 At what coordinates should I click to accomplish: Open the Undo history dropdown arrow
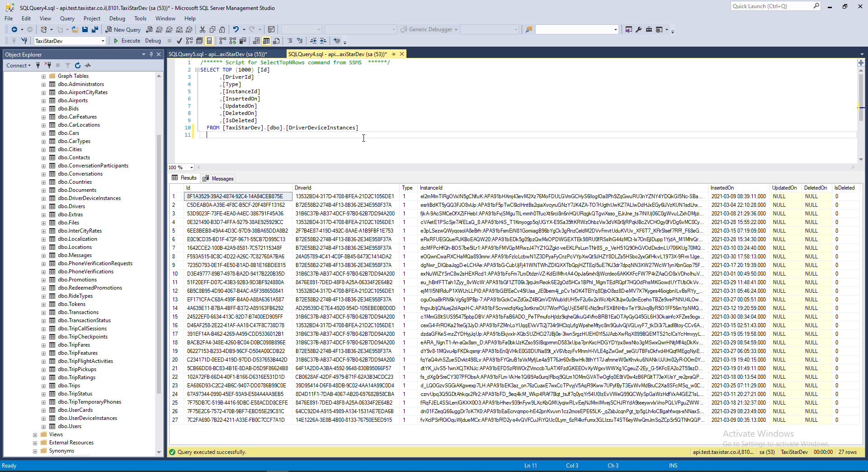coord(244,29)
